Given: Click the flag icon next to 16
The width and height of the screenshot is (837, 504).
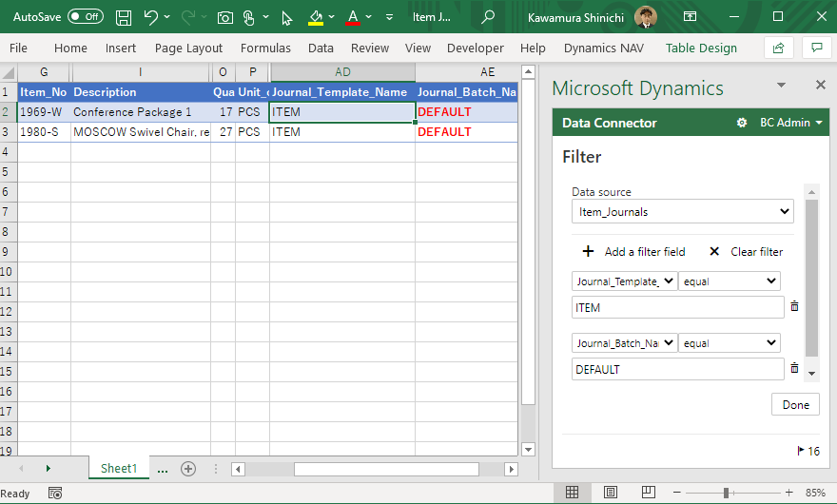Looking at the screenshot, I should 801,451.
